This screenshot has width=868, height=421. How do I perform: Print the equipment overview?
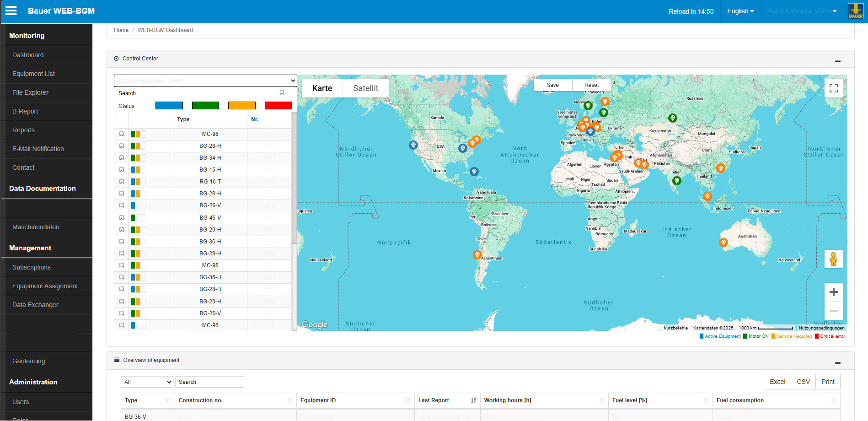coord(828,382)
